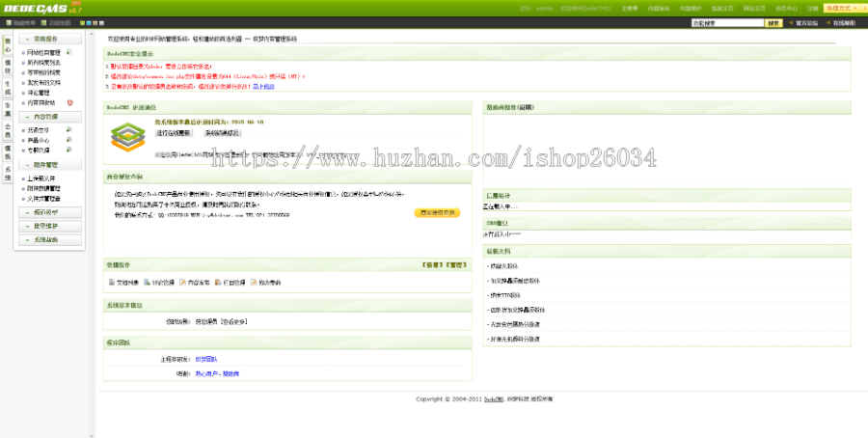The height and width of the screenshot is (438, 868).
Task: Open 附件数据管理 in left menu
Action: pyautogui.click(x=43, y=188)
